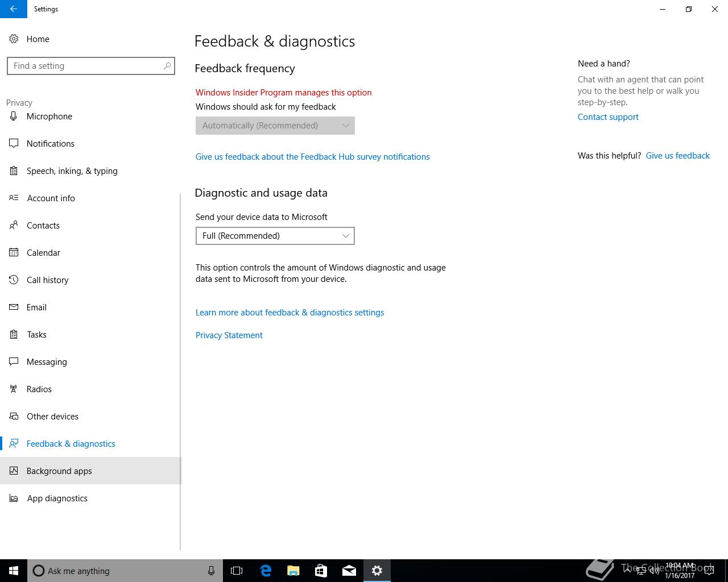Click the Messaging speech bubble icon
This screenshot has height=582, width=728.
[x=14, y=362]
